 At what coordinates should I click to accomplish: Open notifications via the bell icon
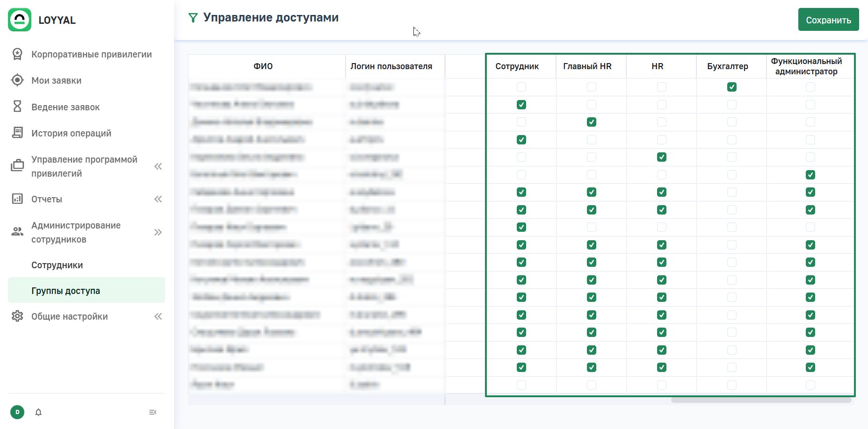38,412
